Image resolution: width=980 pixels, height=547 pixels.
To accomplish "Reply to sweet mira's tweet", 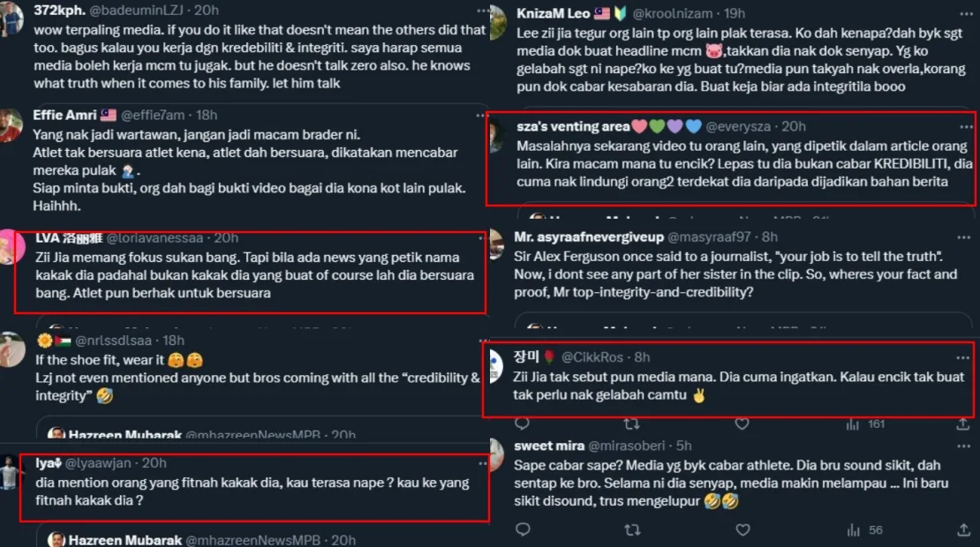I will [522, 529].
